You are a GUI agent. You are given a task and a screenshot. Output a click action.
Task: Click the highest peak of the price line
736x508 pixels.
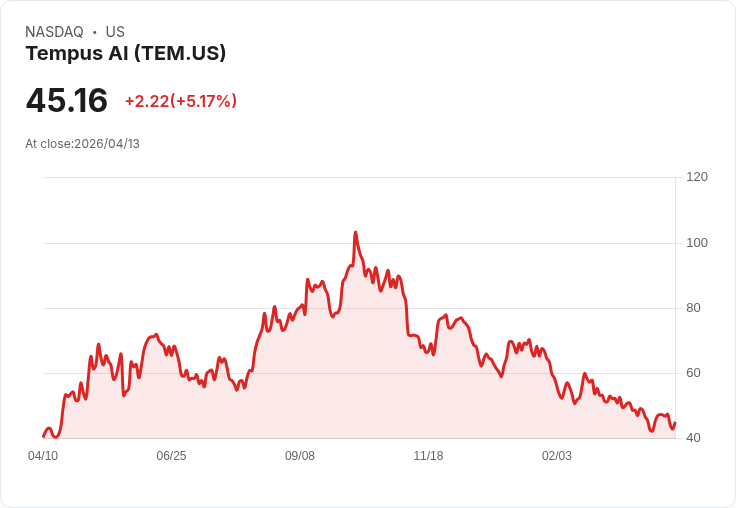point(355,233)
